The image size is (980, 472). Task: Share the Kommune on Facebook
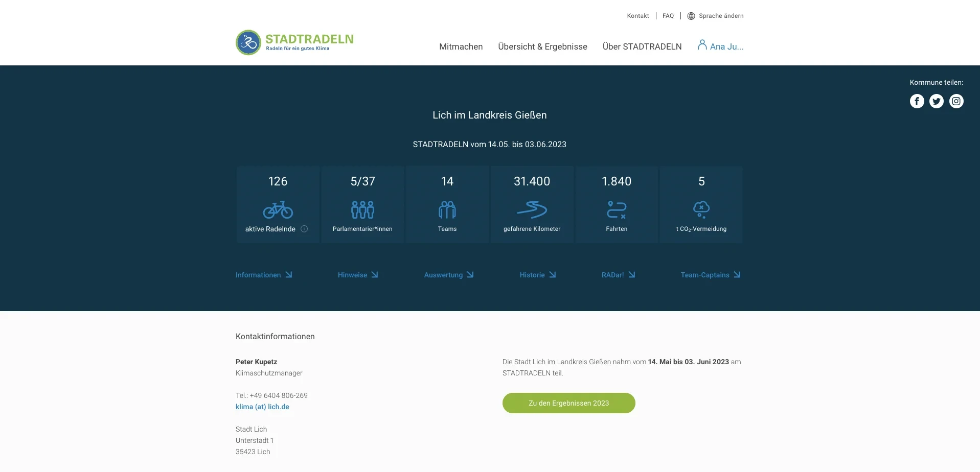click(x=917, y=101)
